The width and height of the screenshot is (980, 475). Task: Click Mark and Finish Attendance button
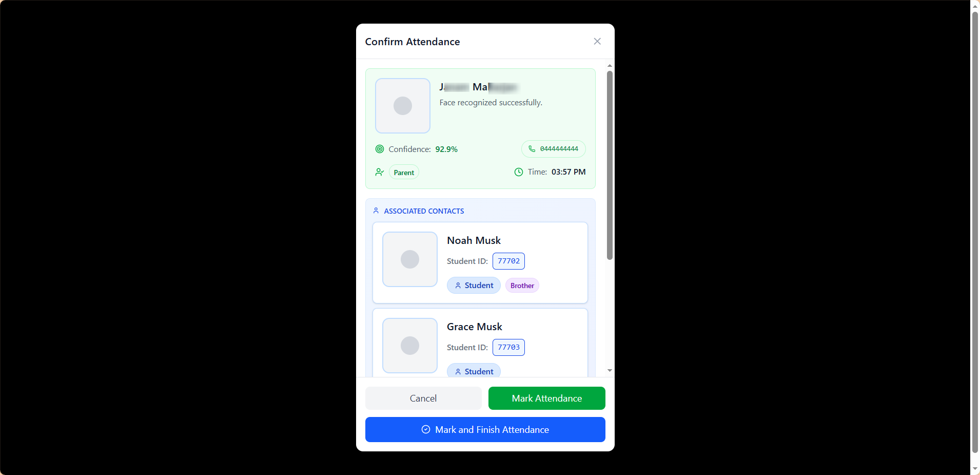click(x=485, y=429)
